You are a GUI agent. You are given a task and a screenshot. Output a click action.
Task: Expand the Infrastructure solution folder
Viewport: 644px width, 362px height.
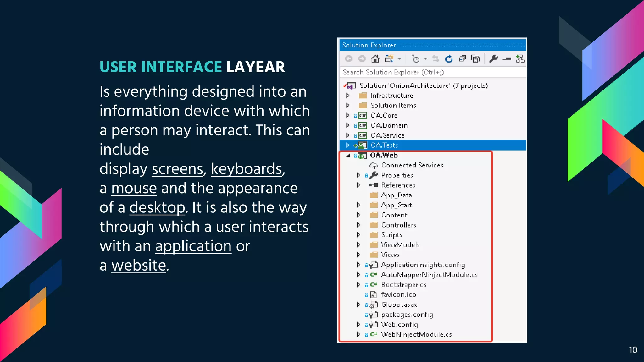(348, 95)
